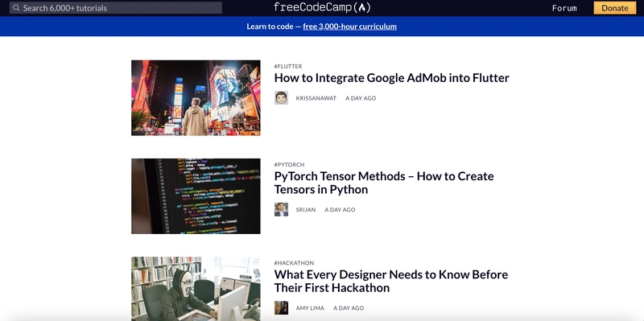This screenshot has width=644, height=321.
Task: Open the Forum link
Action: tap(564, 8)
